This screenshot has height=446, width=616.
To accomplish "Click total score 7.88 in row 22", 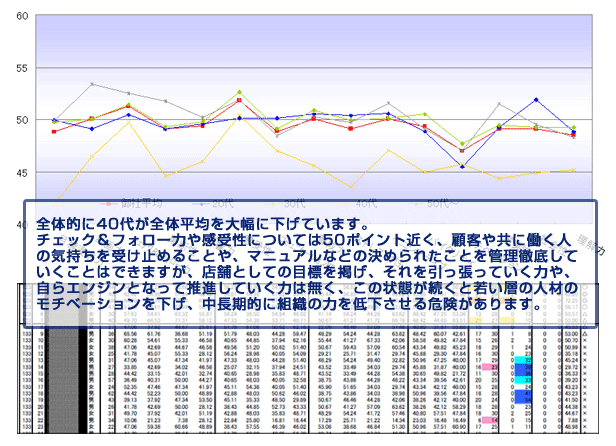I will click(x=573, y=420).
